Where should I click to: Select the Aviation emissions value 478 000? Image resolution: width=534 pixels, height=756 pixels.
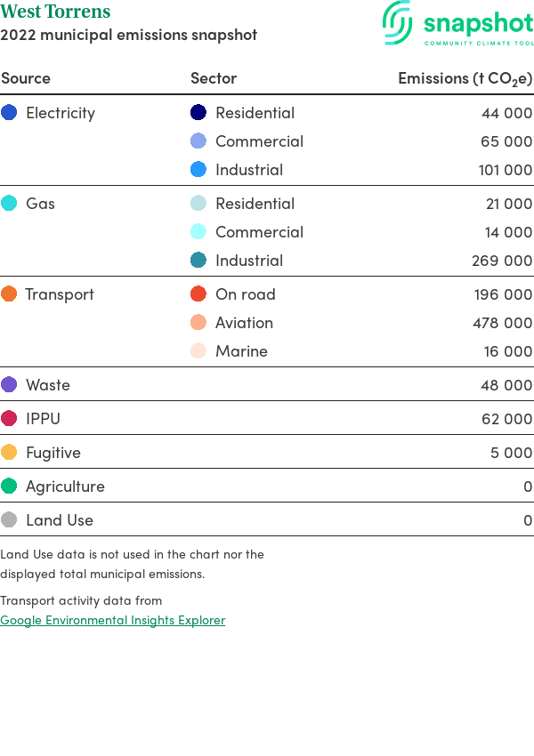click(x=503, y=323)
